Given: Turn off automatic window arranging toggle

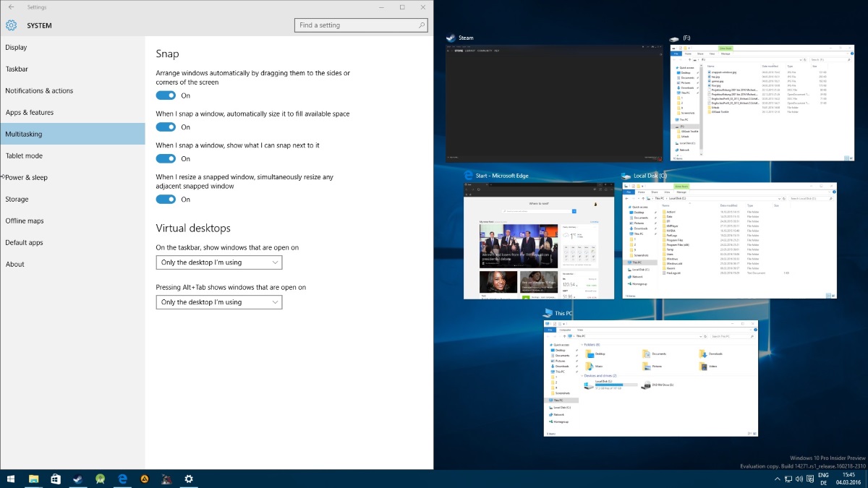Looking at the screenshot, I should (x=166, y=95).
